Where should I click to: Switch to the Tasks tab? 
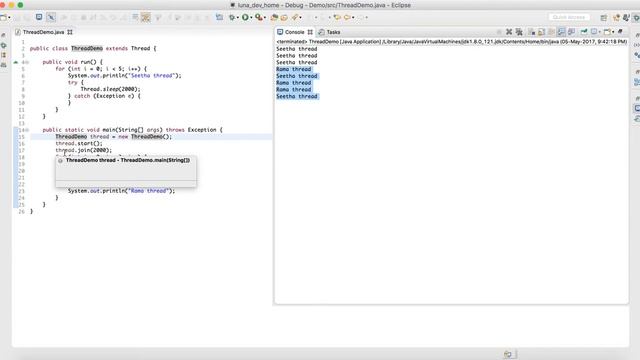pos(329,32)
